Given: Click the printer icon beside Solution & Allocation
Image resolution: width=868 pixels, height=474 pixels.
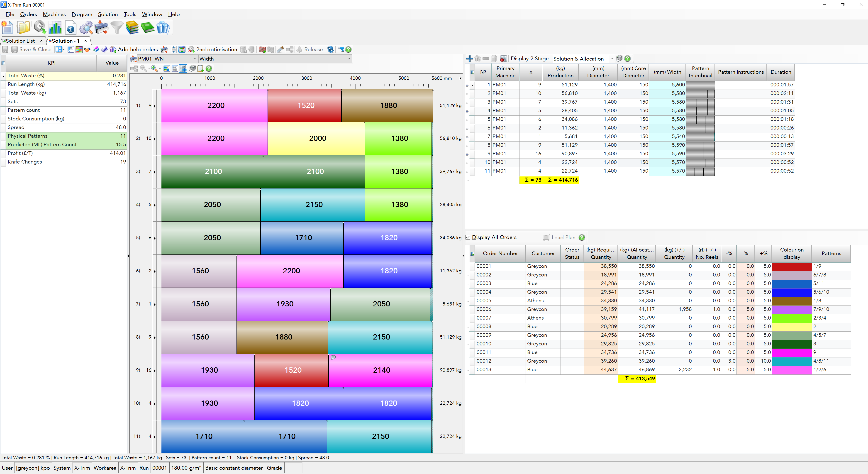Looking at the screenshot, I should click(619, 58).
